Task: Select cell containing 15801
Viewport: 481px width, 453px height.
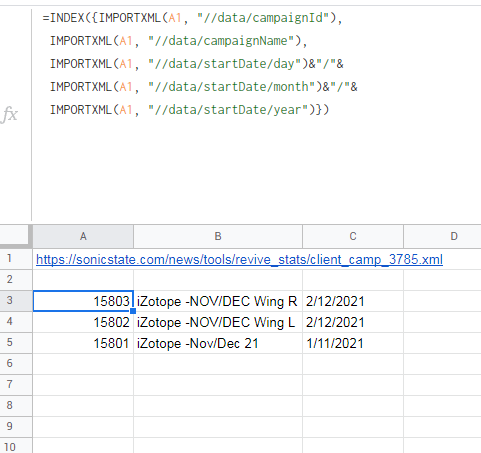Action: (x=83, y=343)
